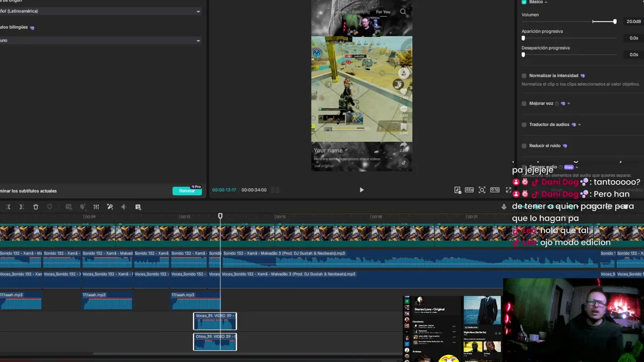Click the AI voice icon in timeline toolbar
644x362 pixels.
click(x=83, y=207)
